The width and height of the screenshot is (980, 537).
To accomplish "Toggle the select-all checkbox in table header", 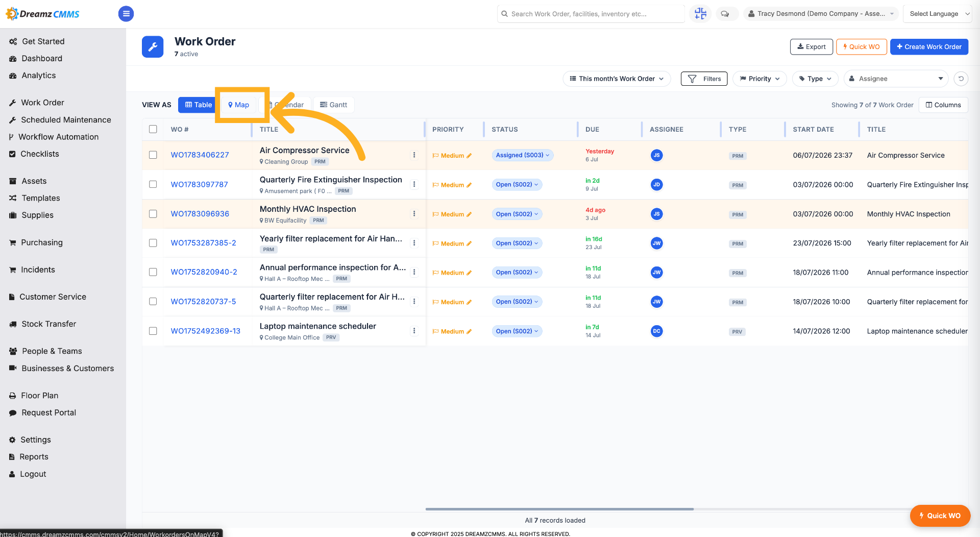I will click(153, 129).
